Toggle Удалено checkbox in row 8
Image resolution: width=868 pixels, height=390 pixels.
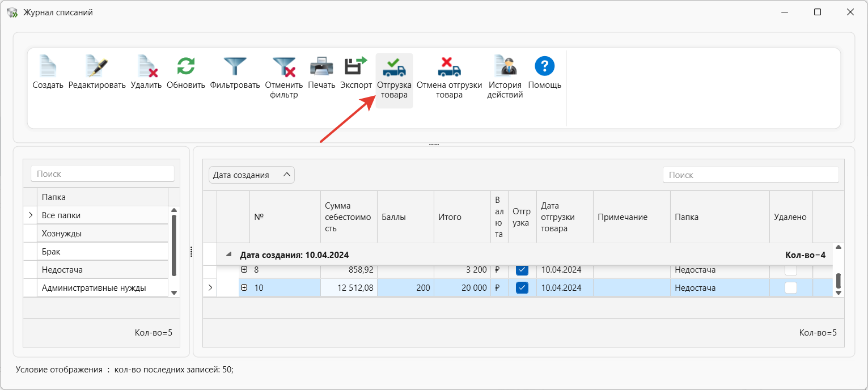pos(790,270)
